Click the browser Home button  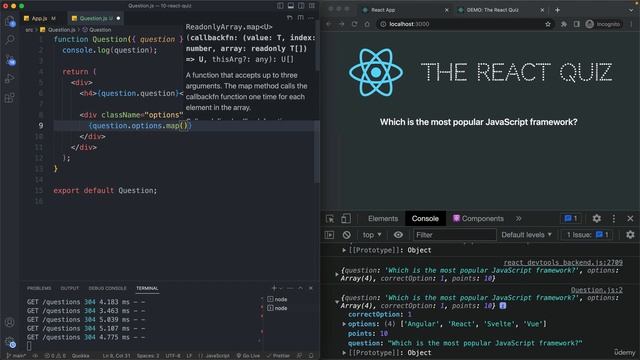[367, 24]
